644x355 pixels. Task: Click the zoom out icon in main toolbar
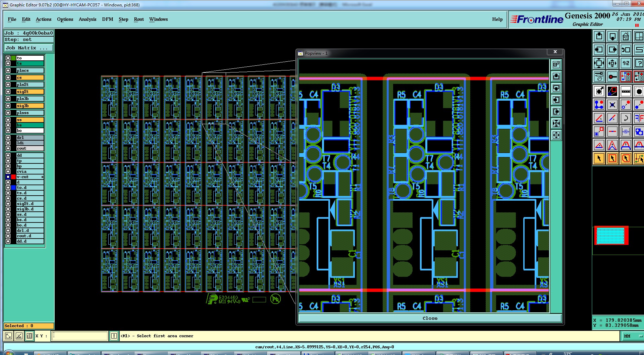612,63
